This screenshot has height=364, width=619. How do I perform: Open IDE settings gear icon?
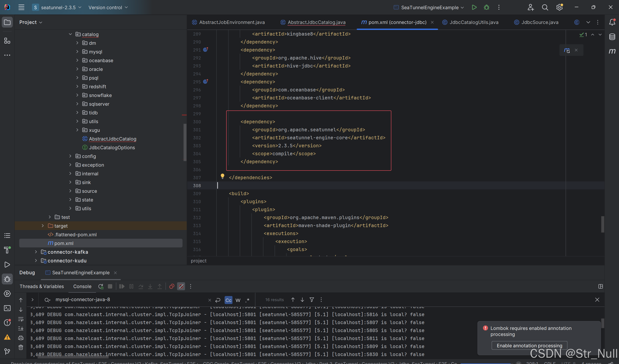click(559, 7)
